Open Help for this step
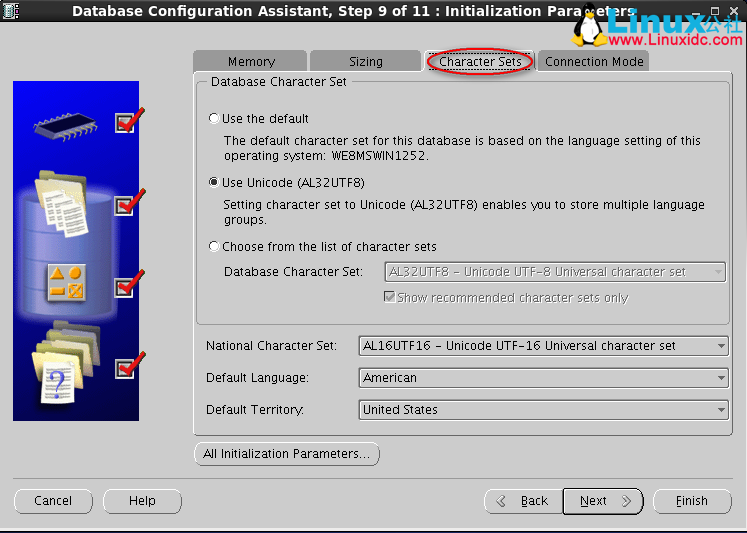Viewport: 747px width, 533px height. click(x=142, y=501)
